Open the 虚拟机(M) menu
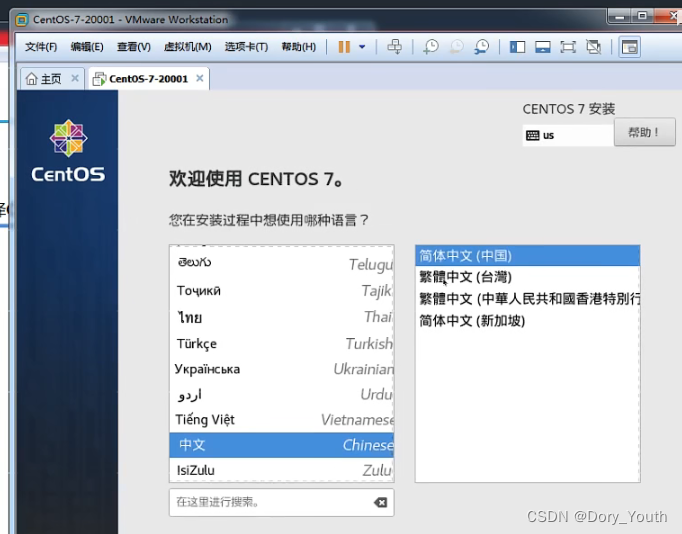 click(187, 47)
